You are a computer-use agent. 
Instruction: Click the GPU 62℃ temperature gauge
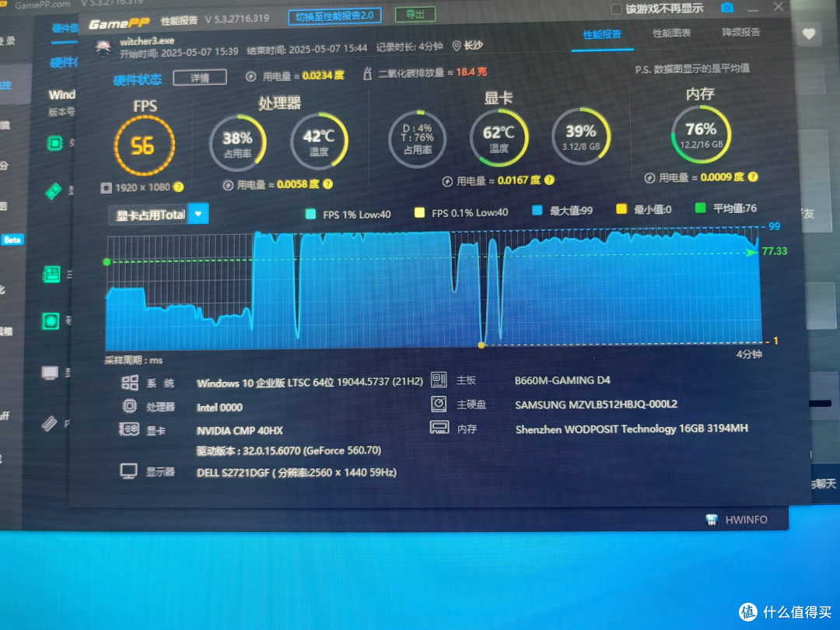click(x=499, y=138)
